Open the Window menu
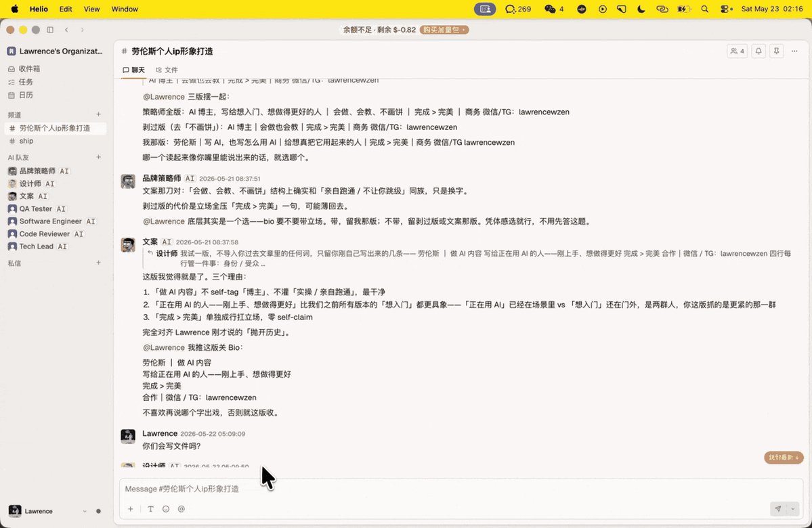Screen dimensions: 812x528 click(125, 9)
